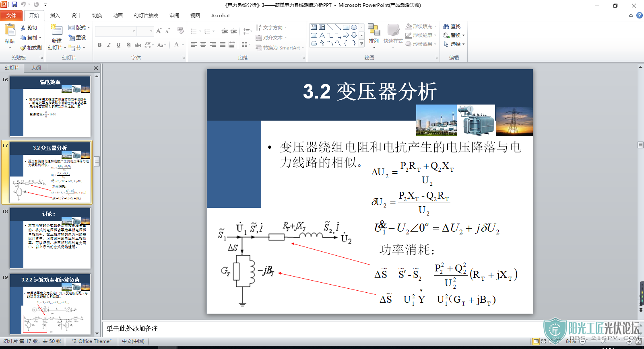Screen dimensions: 644x349
Task: Click the Save icon in quick access toolbar
Action: click(x=14, y=5)
